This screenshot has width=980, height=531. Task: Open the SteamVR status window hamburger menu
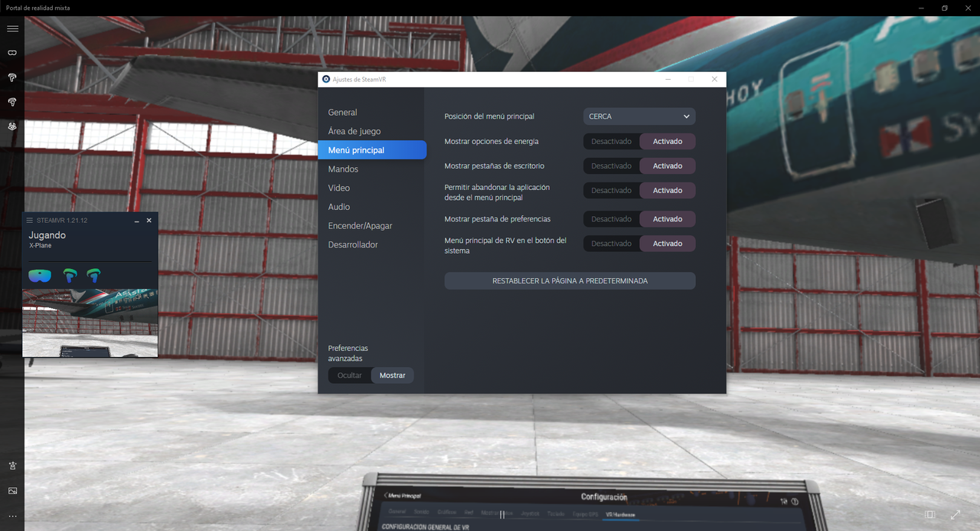(x=30, y=221)
